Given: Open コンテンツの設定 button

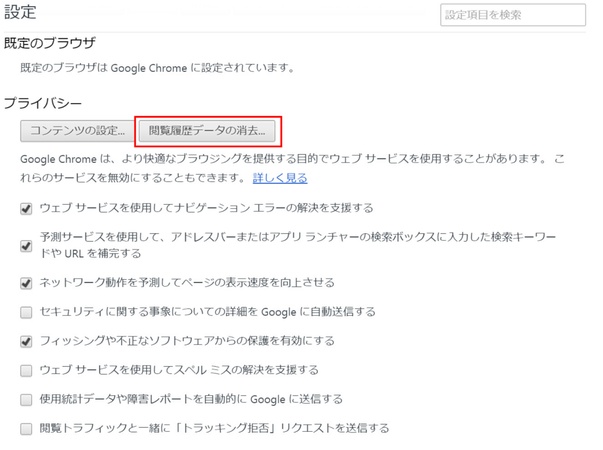Looking at the screenshot, I should pos(77,131).
